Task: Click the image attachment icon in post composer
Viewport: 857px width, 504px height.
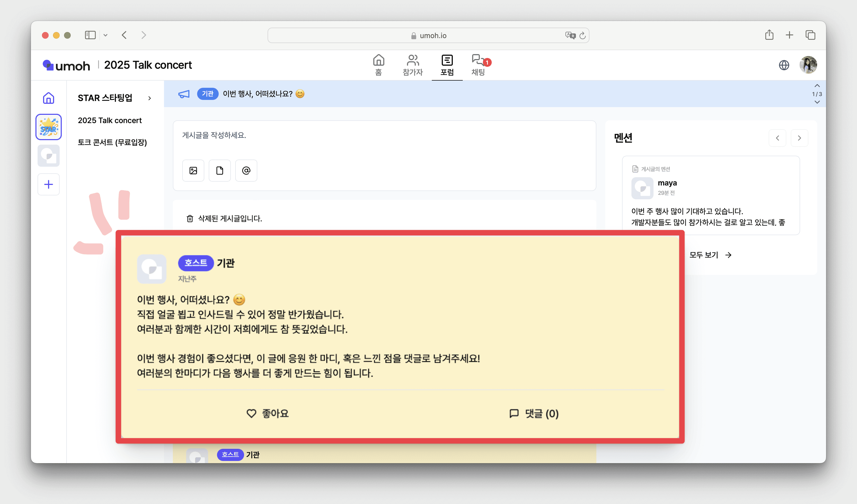Action: pos(193,170)
